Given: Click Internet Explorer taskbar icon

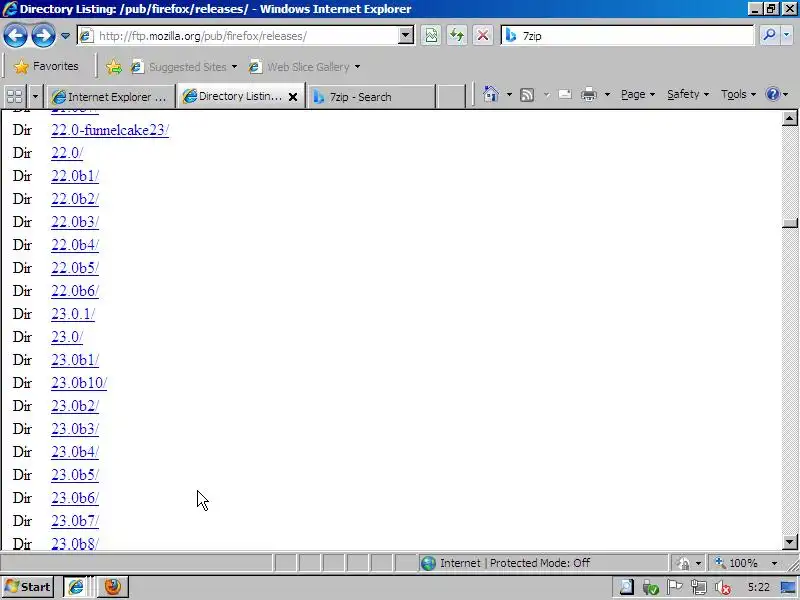Looking at the screenshot, I should [x=76, y=587].
